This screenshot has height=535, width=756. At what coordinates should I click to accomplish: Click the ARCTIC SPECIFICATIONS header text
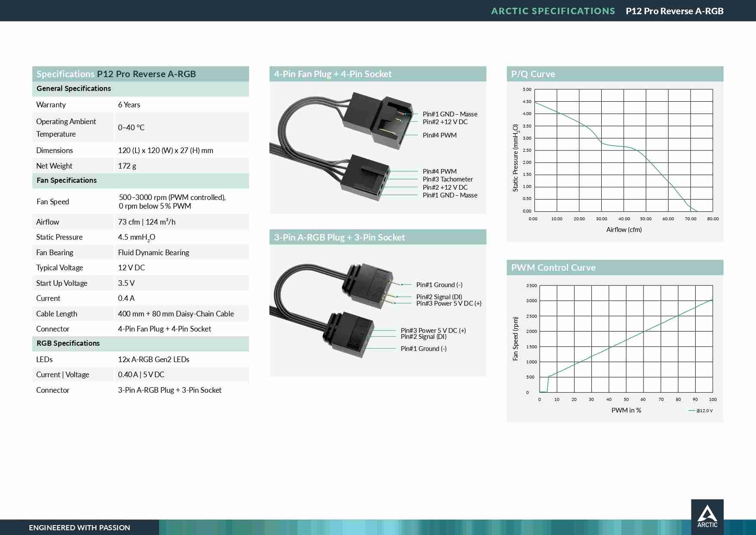(x=553, y=11)
